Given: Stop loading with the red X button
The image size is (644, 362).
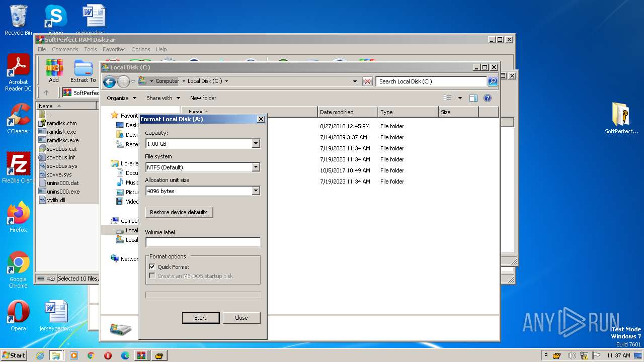Looking at the screenshot, I should (x=367, y=81).
